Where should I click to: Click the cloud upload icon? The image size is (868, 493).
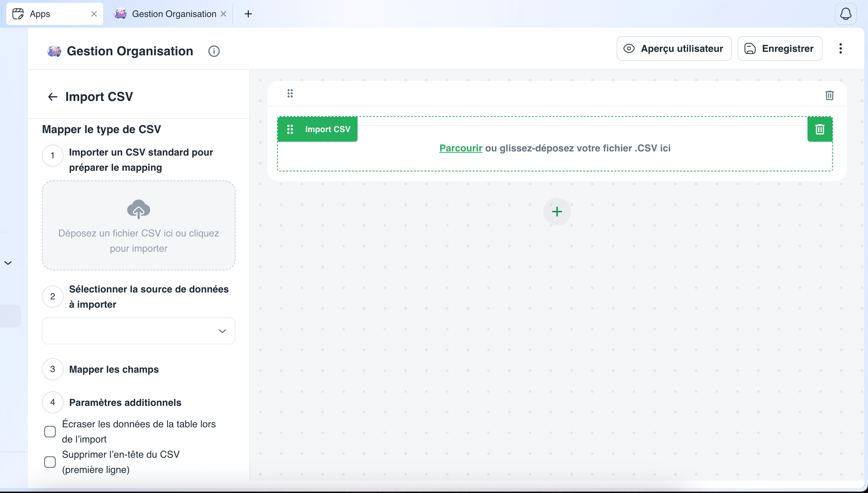pos(138,209)
